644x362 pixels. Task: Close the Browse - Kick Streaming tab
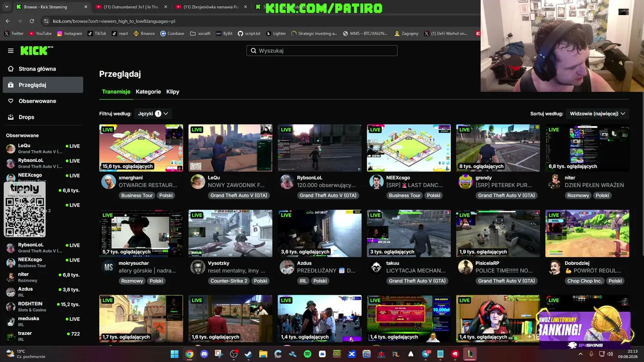pyautogui.click(x=86, y=7)
